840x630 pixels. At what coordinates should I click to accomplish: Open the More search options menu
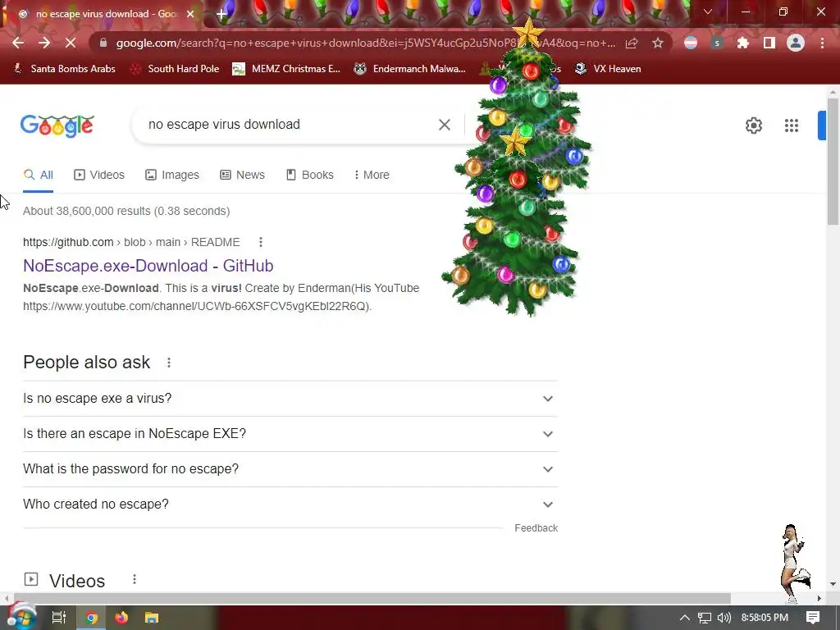[x=372, y=176]
